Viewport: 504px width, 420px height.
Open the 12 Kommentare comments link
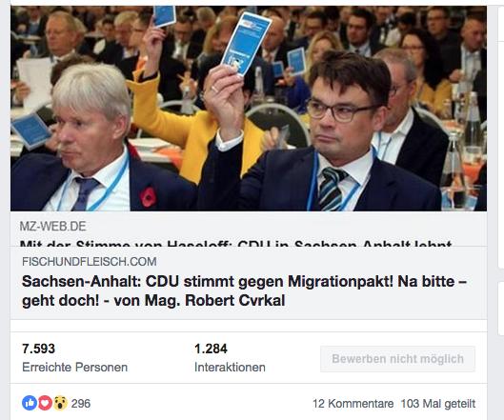(353, 404)
